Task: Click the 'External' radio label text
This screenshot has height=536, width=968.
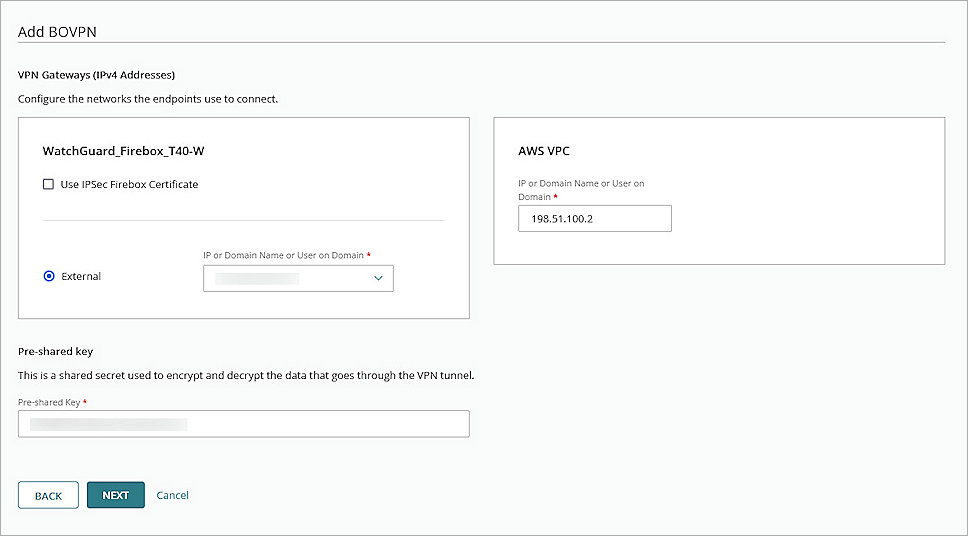Action: (x=81, y=276)
